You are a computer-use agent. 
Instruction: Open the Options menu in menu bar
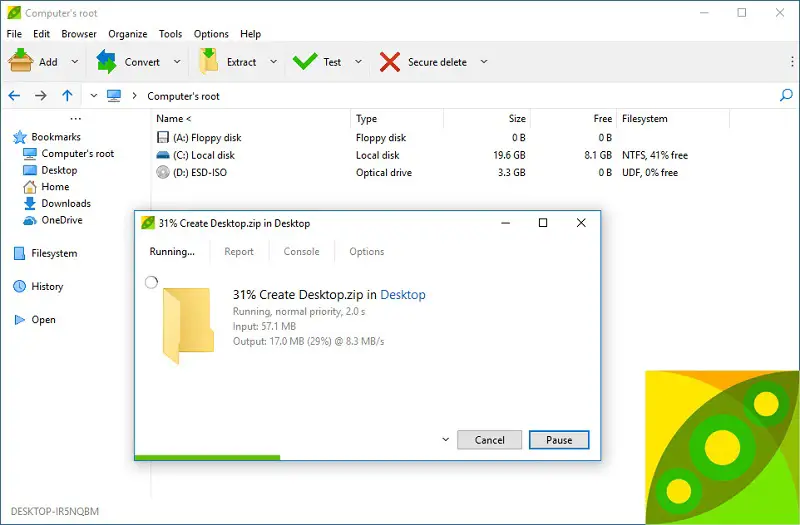coord(211,34)
